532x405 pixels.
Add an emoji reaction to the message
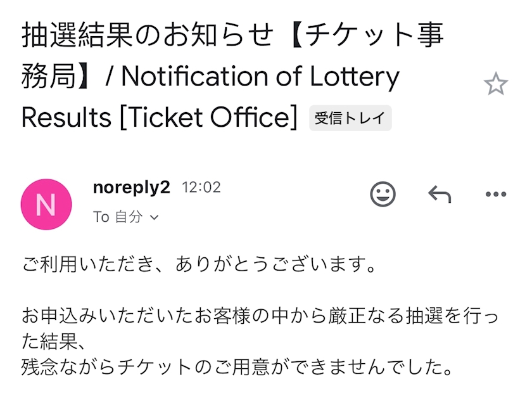[383, 195]
